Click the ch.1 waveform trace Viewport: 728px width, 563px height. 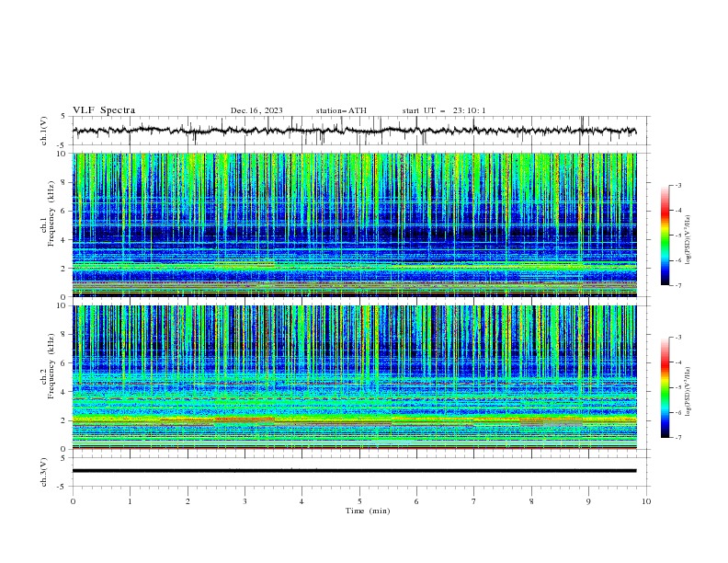(x=354, y=131)
